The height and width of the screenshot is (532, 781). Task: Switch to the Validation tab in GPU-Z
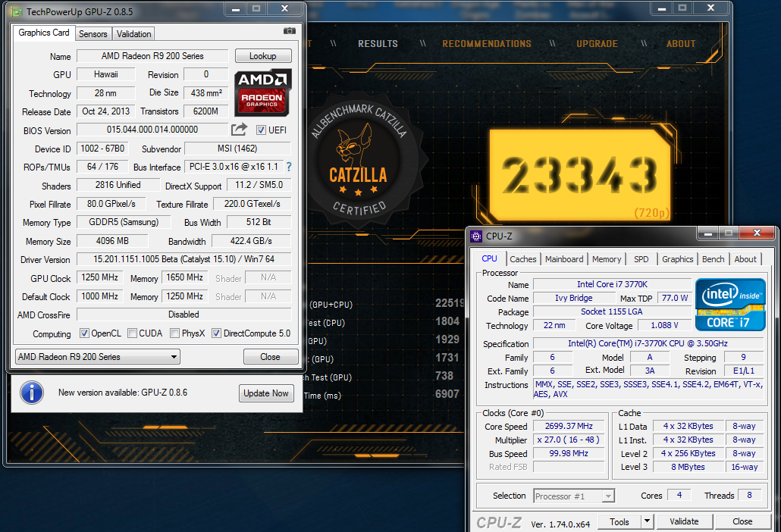point(133,34)
